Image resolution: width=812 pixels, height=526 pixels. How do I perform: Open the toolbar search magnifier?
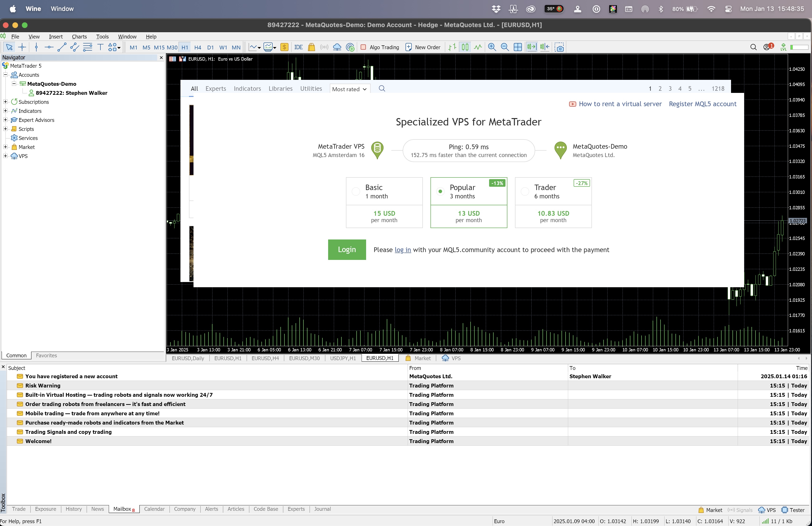pos(754,47)
